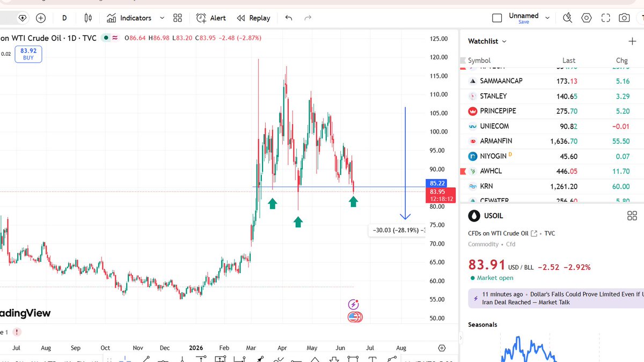Toggle the red flag on AWHCL row

click(463, 171)
